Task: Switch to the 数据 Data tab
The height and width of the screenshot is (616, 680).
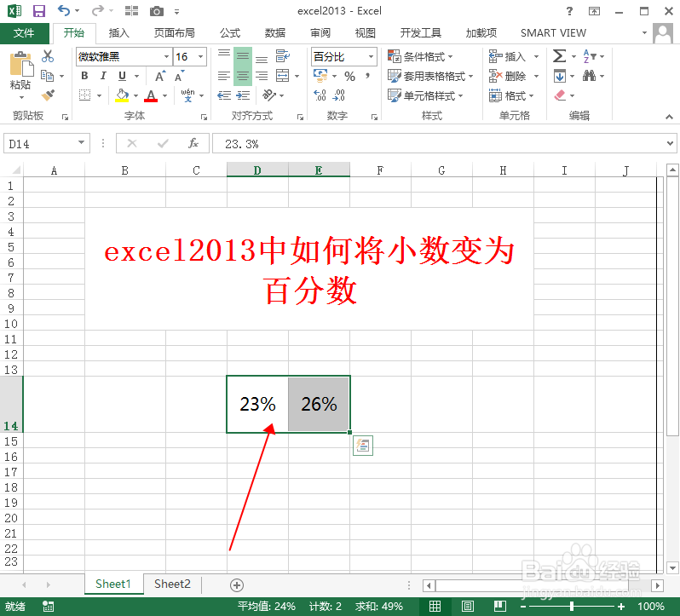Action: click(275, 33)
